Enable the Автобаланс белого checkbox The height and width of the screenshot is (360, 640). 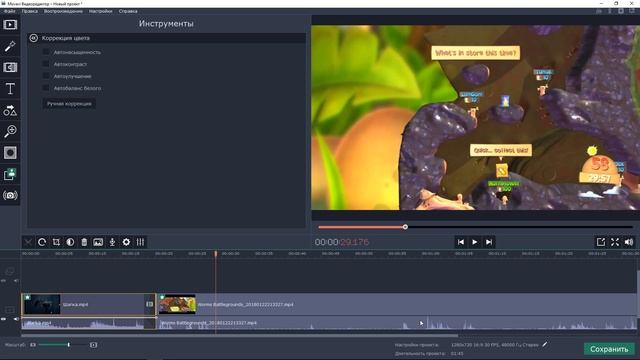coord(46,88)
